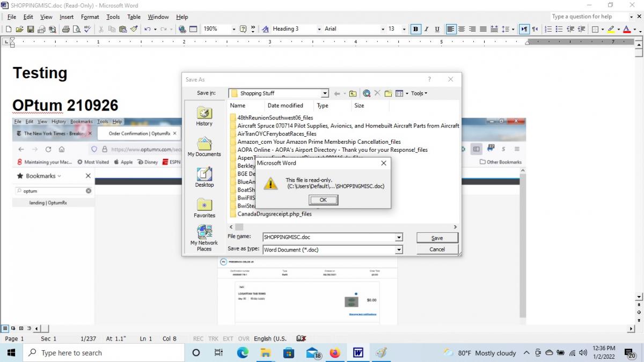Open History in the Save As places bar
This screenshot has width=644, height=362.
[204, 116]
